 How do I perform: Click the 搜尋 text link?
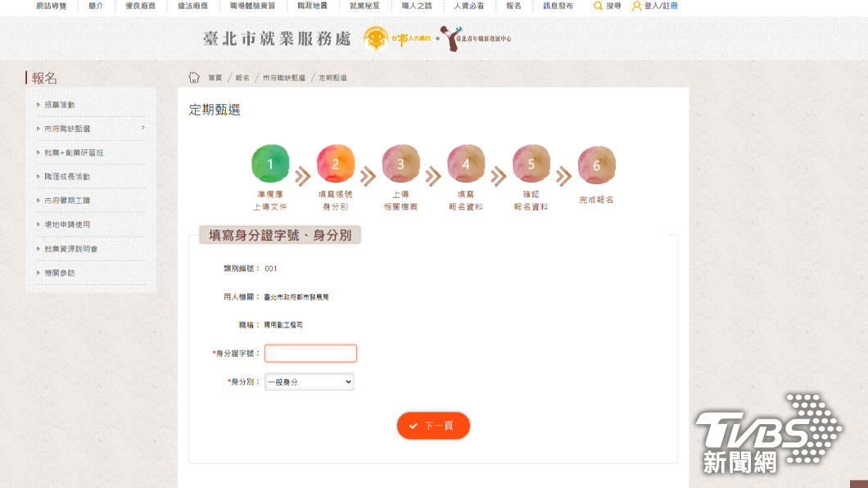613,6
